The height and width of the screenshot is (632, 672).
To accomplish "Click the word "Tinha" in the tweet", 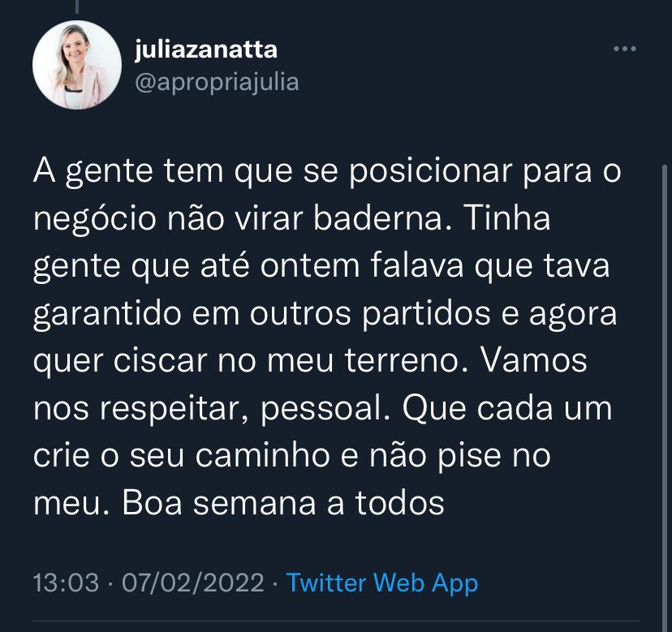I will click(507, 217).
